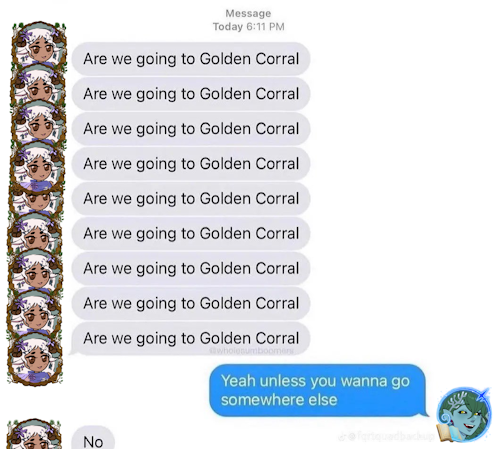
Task: Tap the sixth Golden Corral message avatar
Action: [x=35, y=233]
